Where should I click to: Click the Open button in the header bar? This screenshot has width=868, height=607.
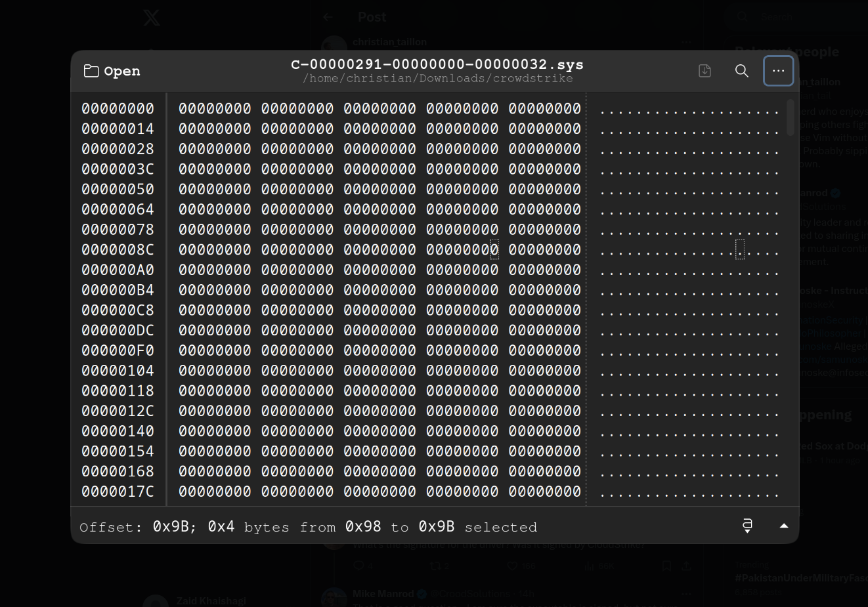tap(122, 70)
